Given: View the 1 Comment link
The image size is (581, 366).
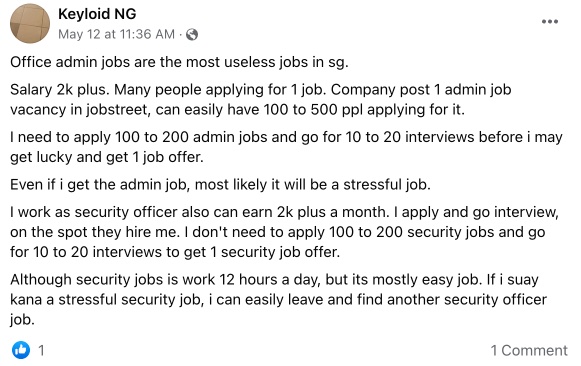Looking at the screenshot, I should [529, 350].
